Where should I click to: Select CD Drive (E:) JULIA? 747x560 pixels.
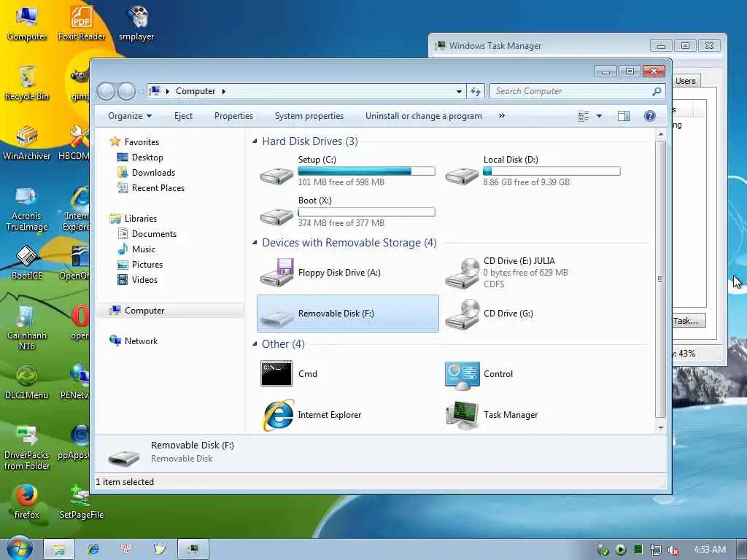coord(533,273)
